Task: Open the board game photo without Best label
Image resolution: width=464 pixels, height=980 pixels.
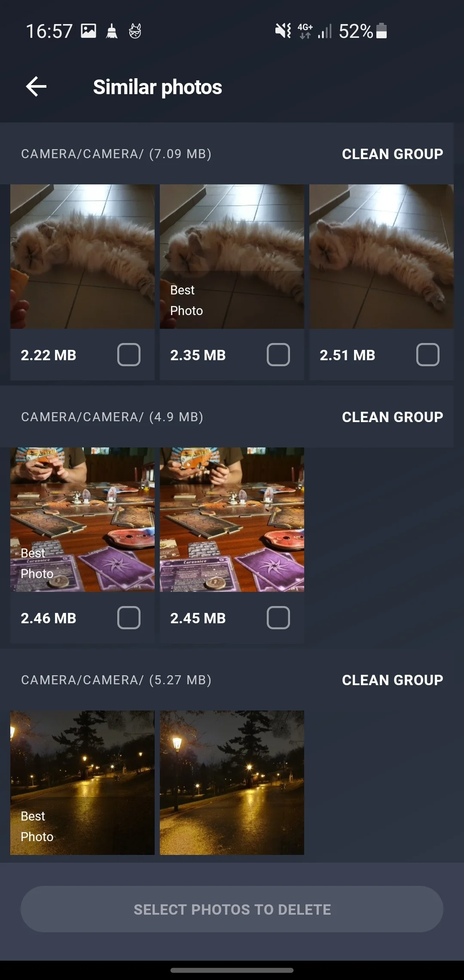Action: click(232, 520)
